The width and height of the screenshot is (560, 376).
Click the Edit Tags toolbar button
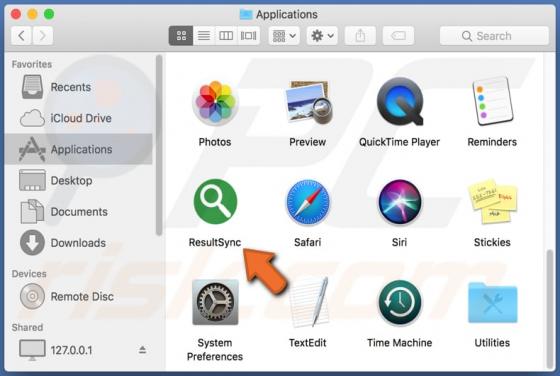[398, 36]
